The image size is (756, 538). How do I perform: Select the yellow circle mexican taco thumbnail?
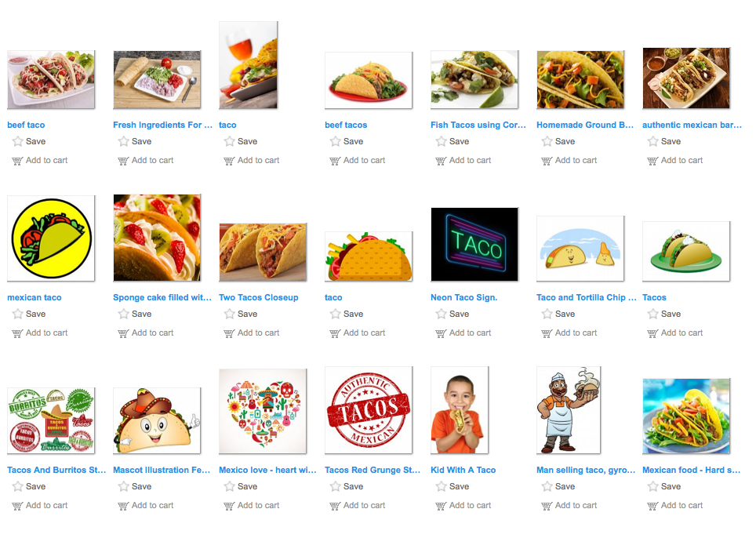51,238
